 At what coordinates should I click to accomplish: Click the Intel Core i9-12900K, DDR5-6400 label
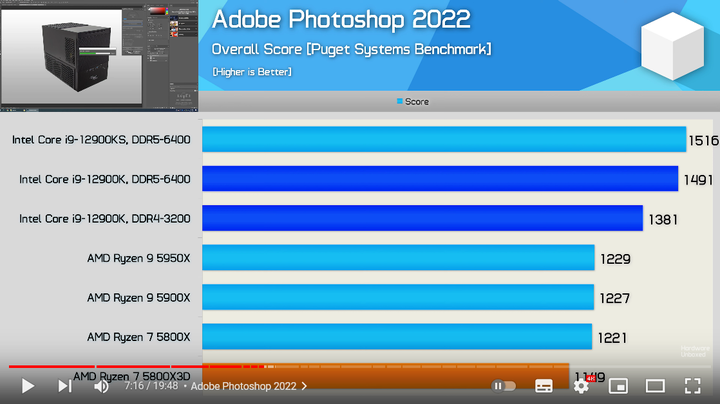click(x=105, y=179)
